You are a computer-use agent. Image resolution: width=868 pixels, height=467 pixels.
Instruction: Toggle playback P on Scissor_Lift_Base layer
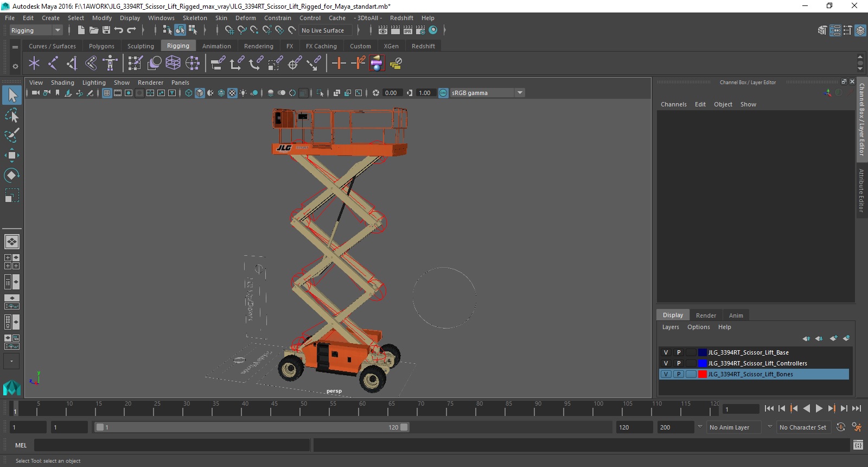pyautogui.click(x=679, y=352)
